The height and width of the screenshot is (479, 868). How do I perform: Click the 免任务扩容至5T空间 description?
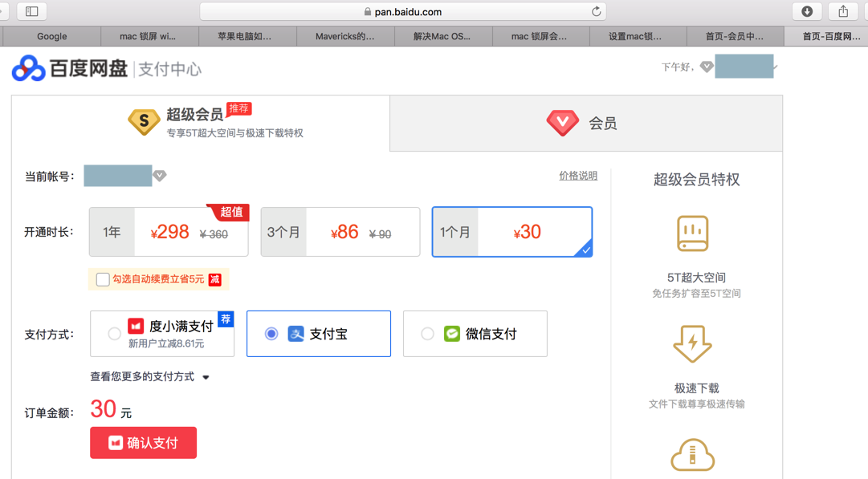[696, 294]
